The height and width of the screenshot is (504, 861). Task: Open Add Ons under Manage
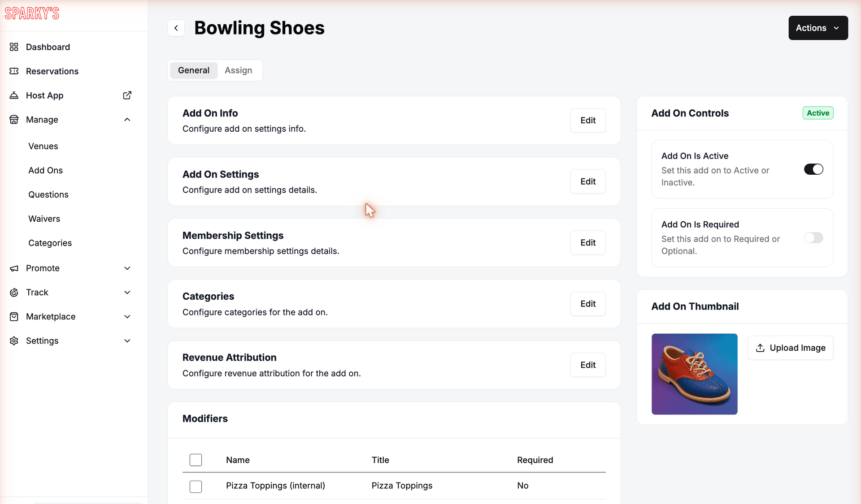(x=45, y=170)
